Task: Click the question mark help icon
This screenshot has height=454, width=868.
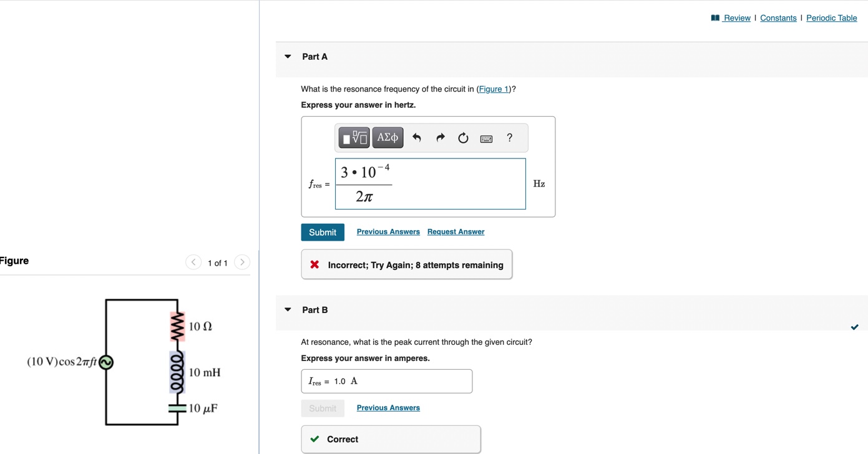Action: coord(509,138)
